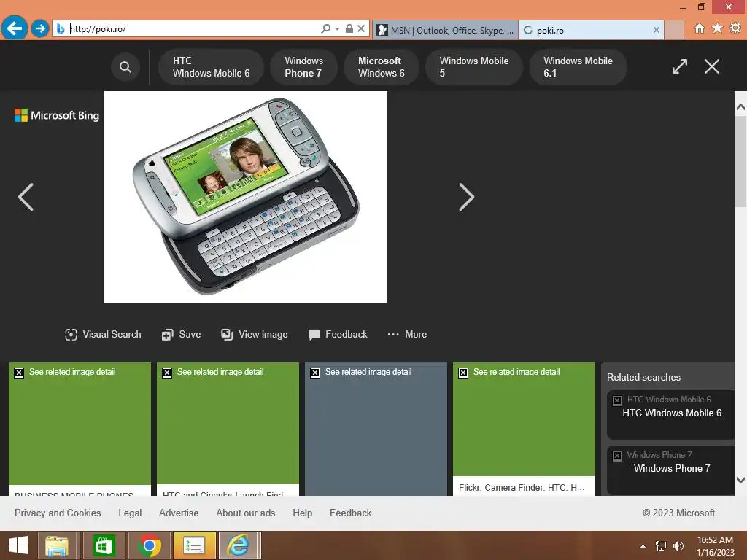747x560 pixels.
Task: Restore down the browser window
Action: pyautogui.click(x=701, y=7)
